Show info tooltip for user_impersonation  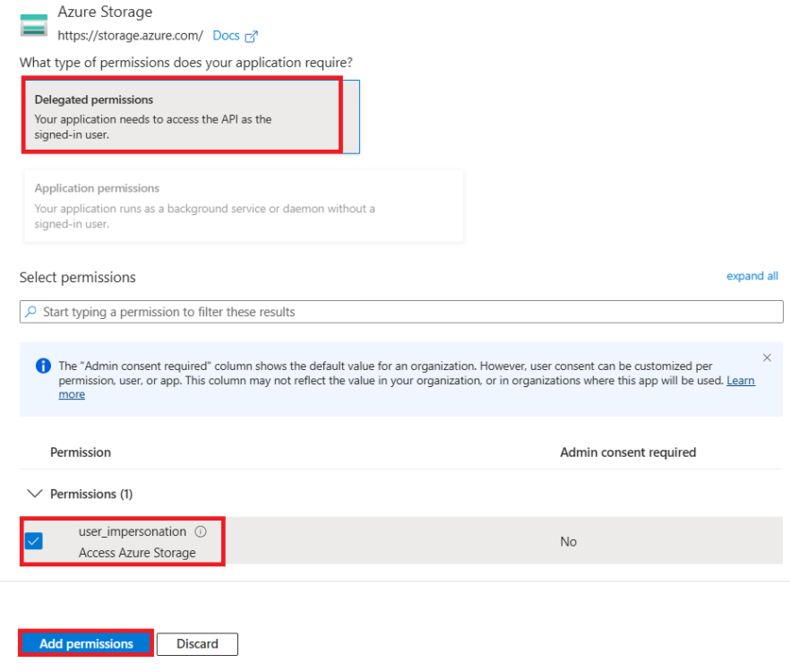point(201,531)
